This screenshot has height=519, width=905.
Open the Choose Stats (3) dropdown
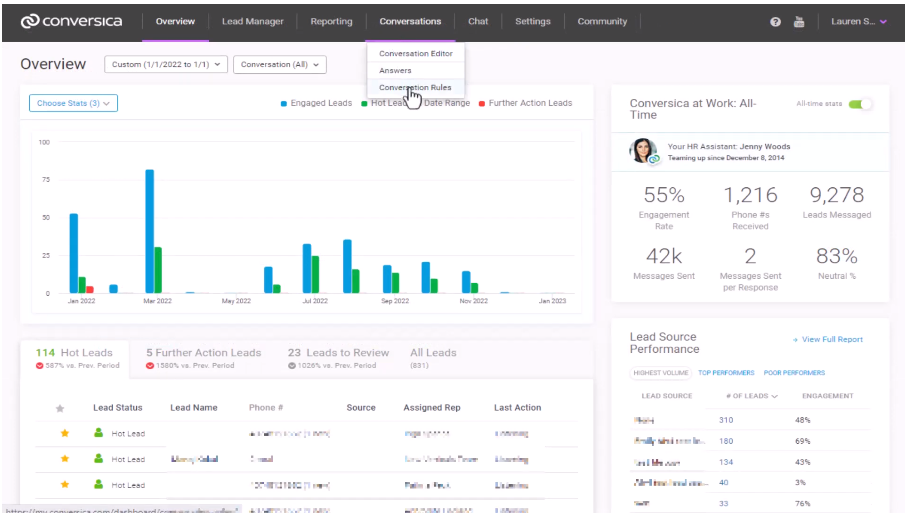(73, 103)
